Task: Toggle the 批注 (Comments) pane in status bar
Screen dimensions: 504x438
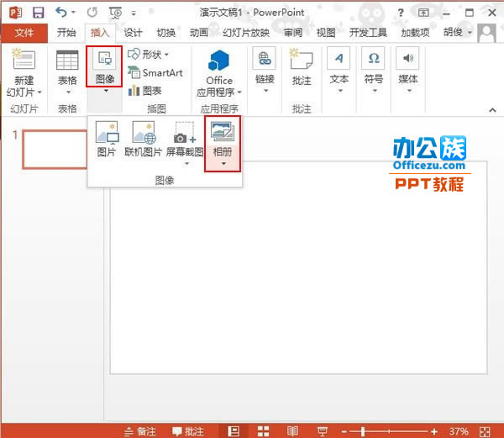Action: (187, 431)
